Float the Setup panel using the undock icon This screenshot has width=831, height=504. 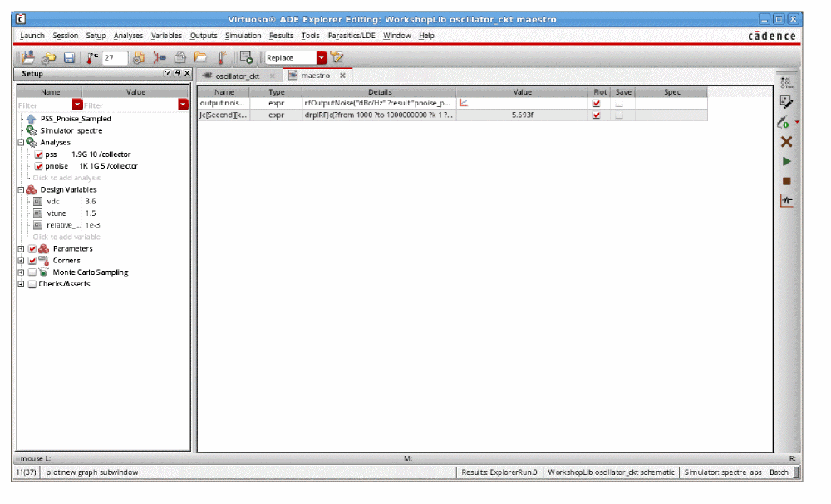coord(178,74)
